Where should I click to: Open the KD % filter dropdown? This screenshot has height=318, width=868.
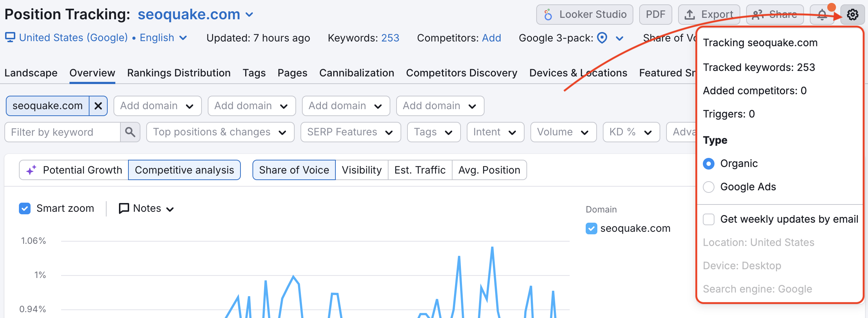[631, 132]
